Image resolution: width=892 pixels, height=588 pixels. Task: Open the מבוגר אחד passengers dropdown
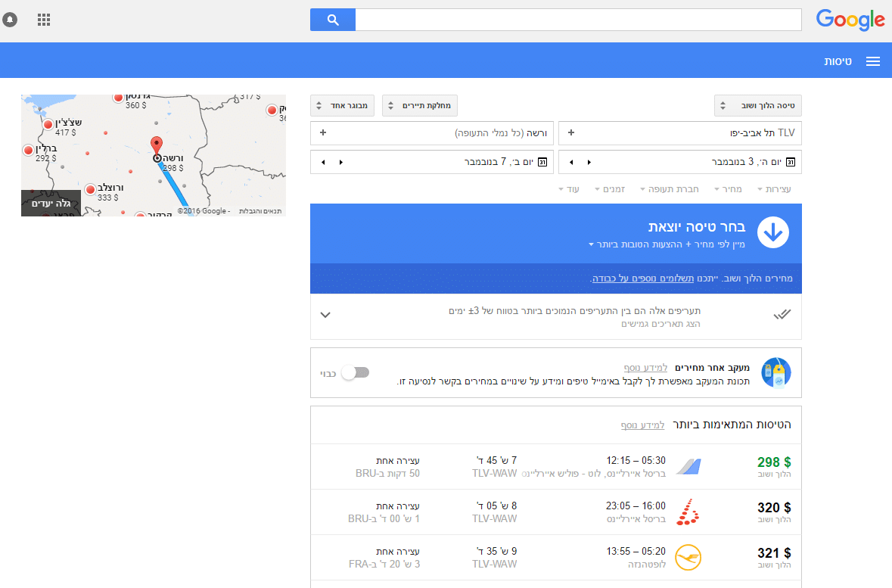343,105
